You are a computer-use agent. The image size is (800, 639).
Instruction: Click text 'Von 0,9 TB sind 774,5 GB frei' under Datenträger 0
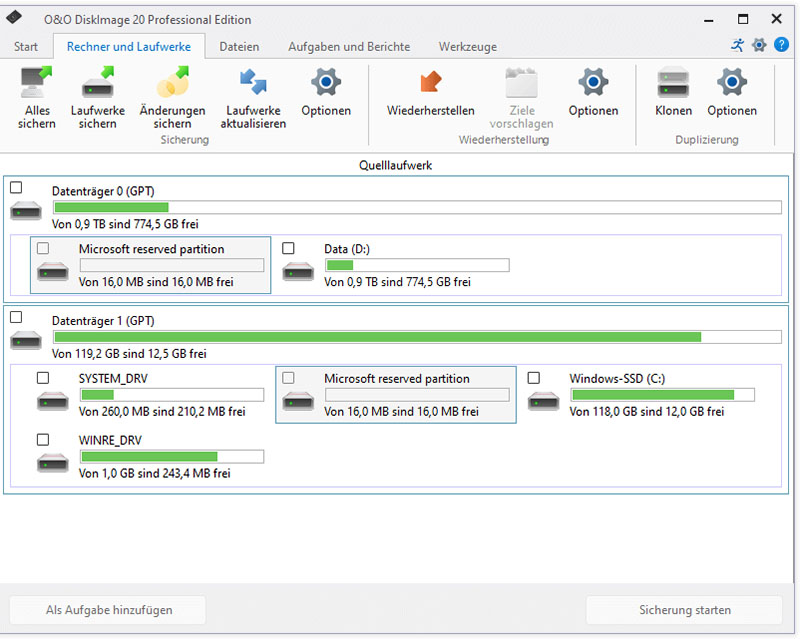tap(125, 224)
